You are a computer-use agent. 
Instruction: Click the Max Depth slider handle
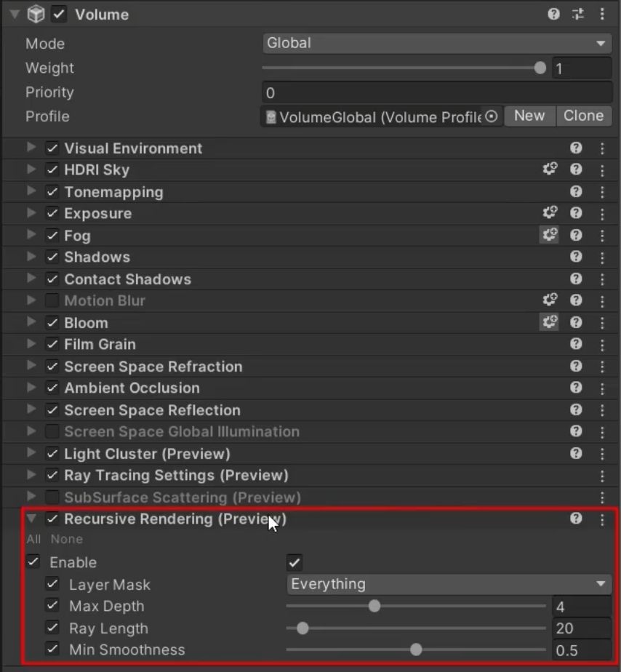374,606
